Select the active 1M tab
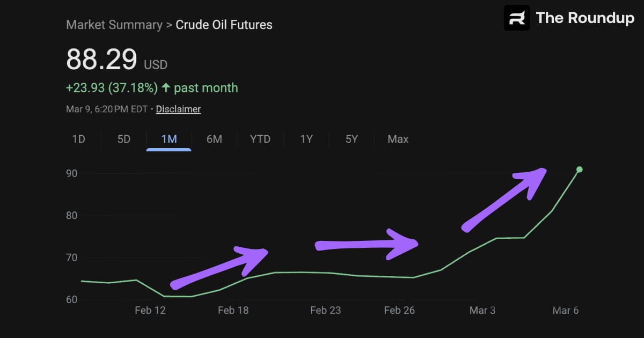Screen dimensions: 644x338 (x=169, y=139)
